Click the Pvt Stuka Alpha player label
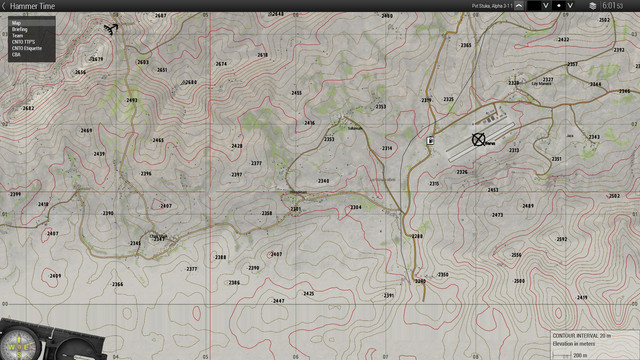Viewport: 640px width, 360px height. (x=492, y=6)
